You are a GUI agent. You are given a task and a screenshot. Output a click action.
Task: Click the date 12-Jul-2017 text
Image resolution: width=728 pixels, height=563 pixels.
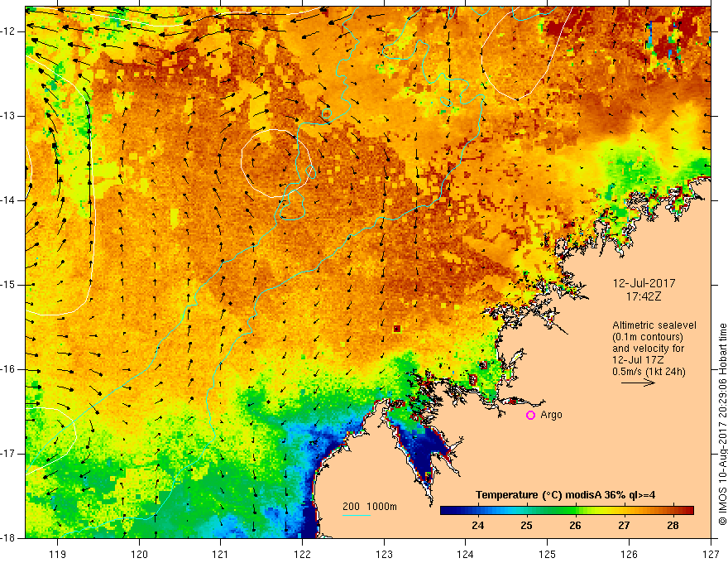coord(644,283)
